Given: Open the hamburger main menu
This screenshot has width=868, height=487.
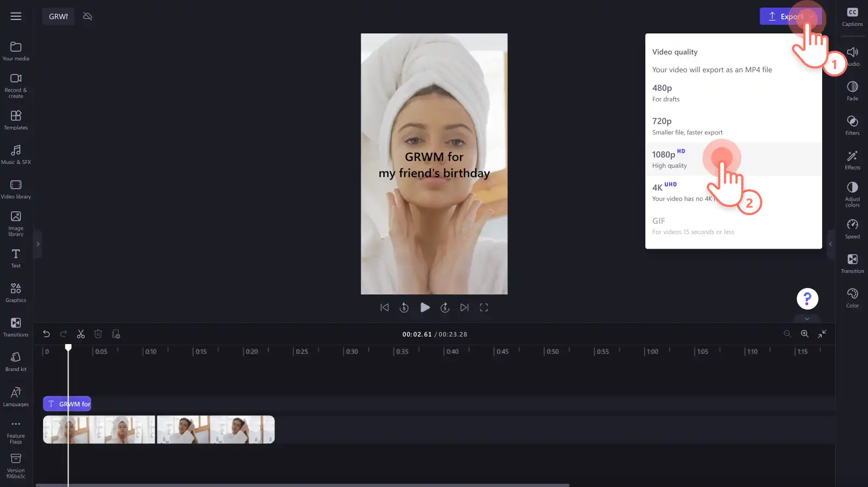Looking at the screenshot, I should point(16,17).
